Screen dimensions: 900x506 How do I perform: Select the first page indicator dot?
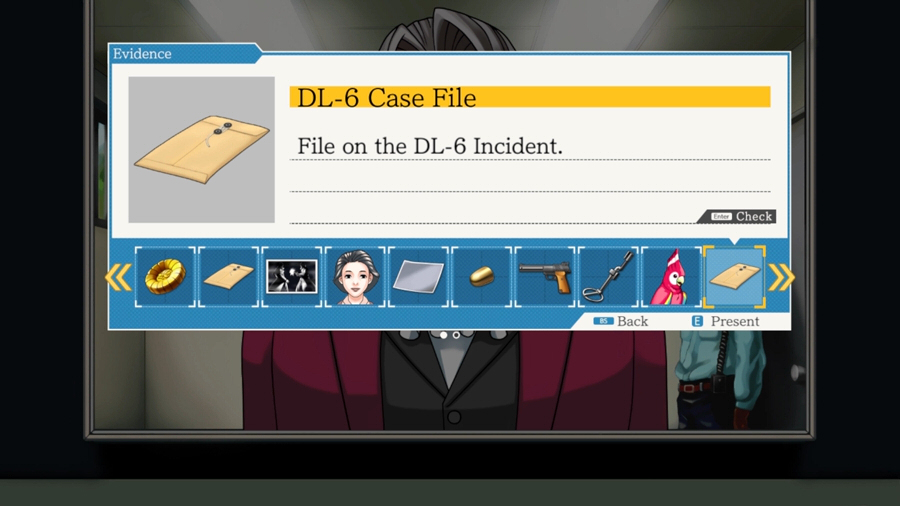click(443, 335)
